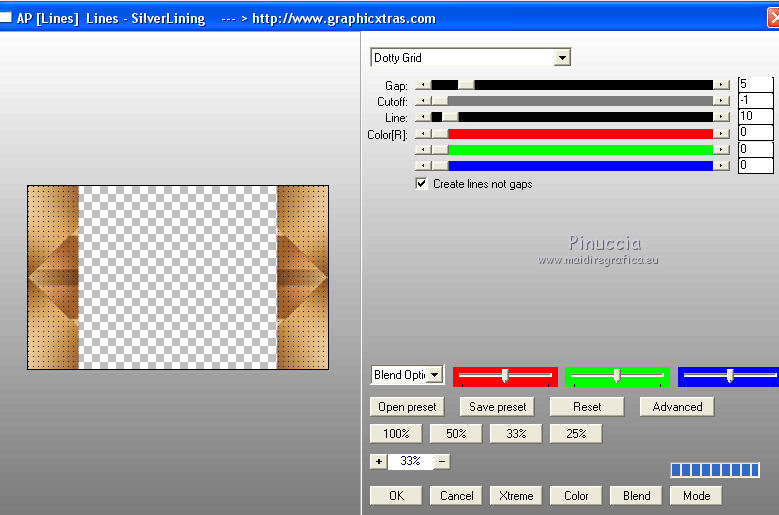Adjust the red blend slider
This screenshot has height=515, width=779.
point(505,376)
